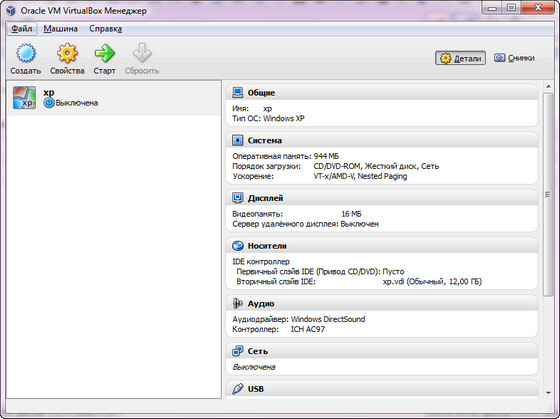The height and width of the screenshot is (419, 560).
Task: Click the Система section chip icon
Action: point(238,140)
